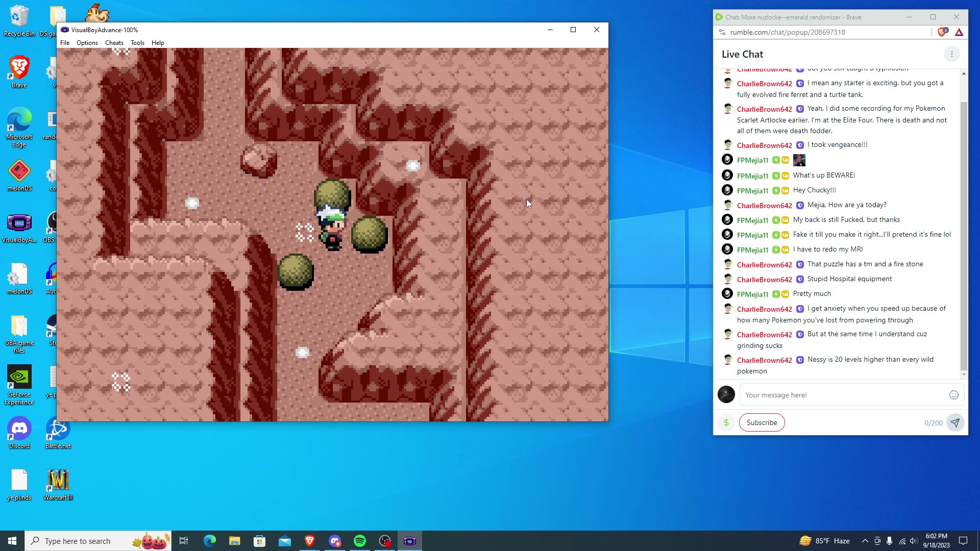Screen dimensions: 980x551
Task: Open the clock and date flyout
Action: (937, 541)
